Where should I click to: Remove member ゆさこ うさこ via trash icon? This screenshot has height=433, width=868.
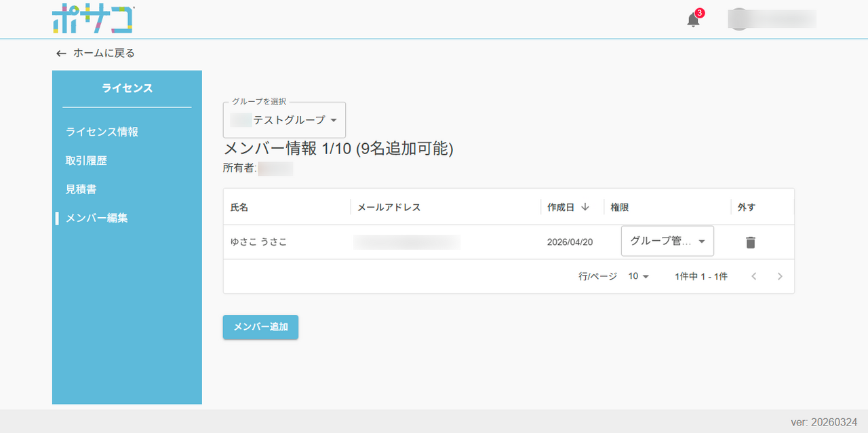pyautogui.click(x=750, y=242)
